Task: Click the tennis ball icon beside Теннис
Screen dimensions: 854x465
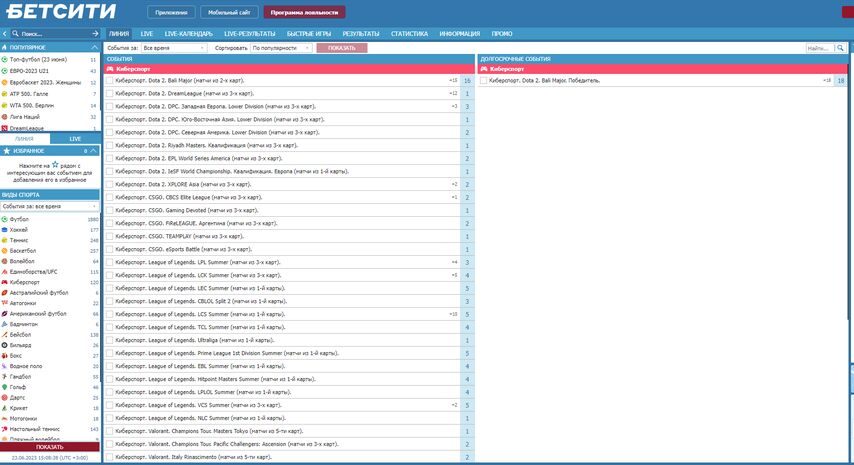Action: tap(4, 240)
